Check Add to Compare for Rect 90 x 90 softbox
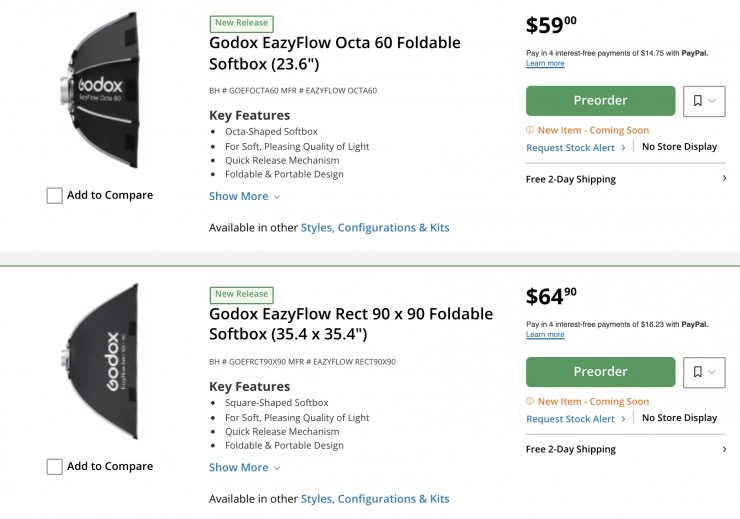 pyautogui.click(x=55, y=467)
